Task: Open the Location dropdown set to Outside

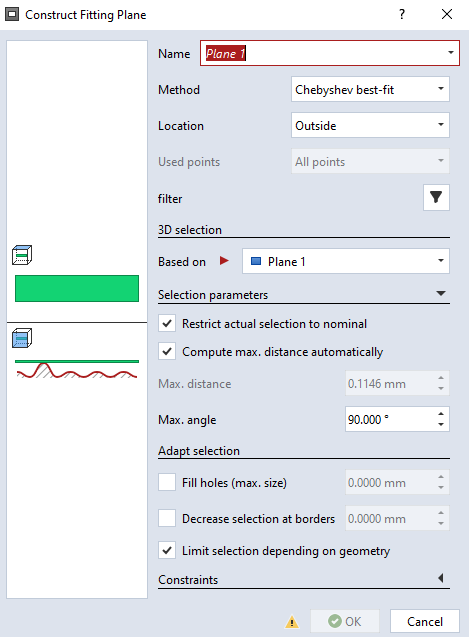Action: (x=370, y=126)
